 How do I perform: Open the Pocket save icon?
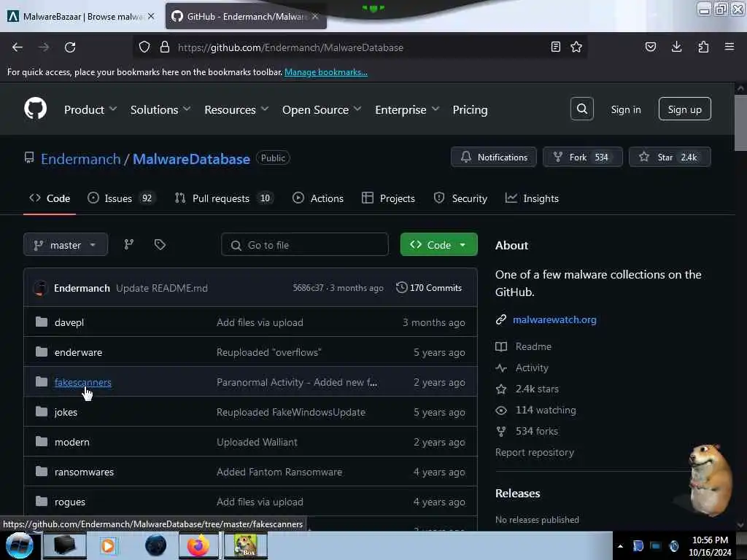[x=650, y=47]
